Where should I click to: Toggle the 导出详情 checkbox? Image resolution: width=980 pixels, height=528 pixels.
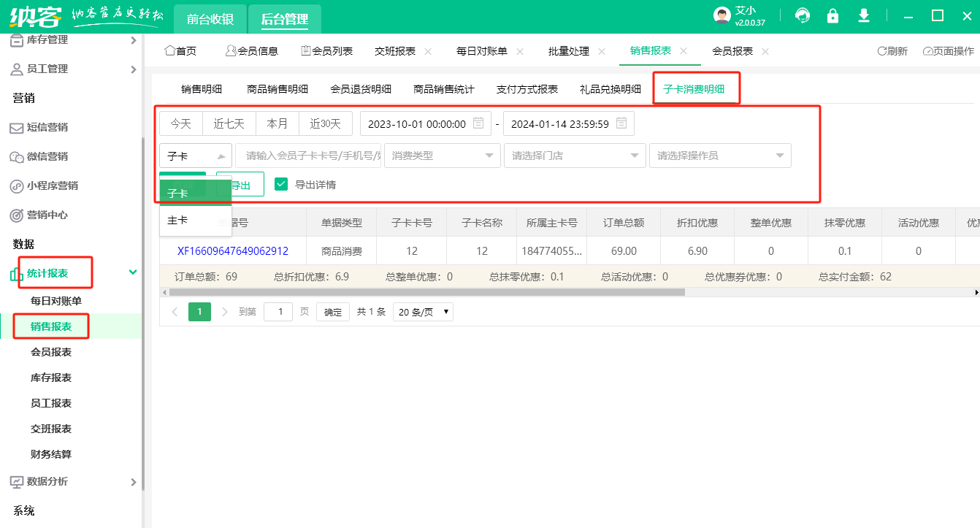pos(281,184)
